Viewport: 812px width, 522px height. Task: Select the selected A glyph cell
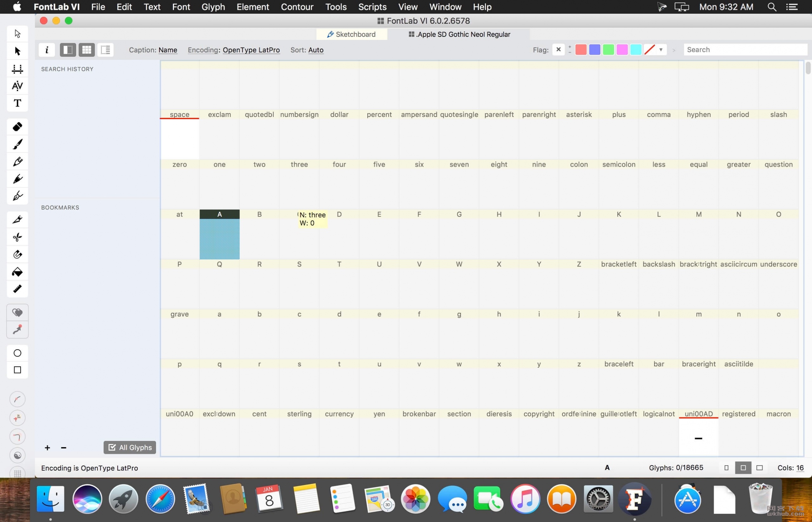click(x=219, y=235)
